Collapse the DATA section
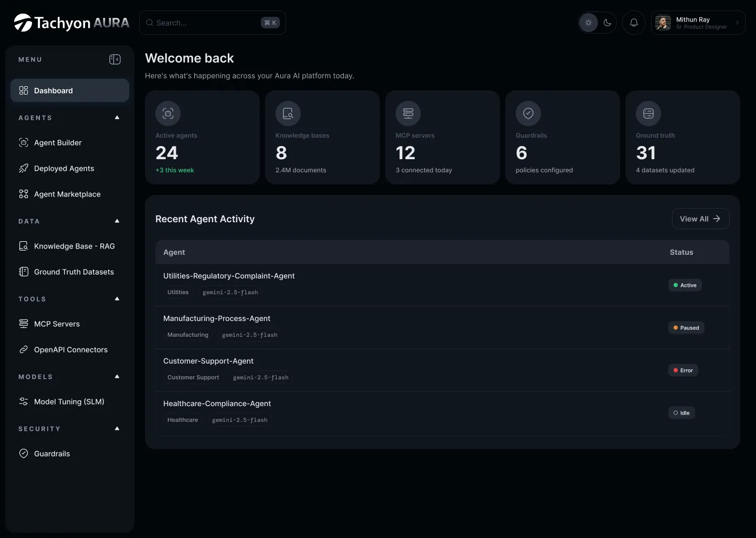 coord(117,221)
